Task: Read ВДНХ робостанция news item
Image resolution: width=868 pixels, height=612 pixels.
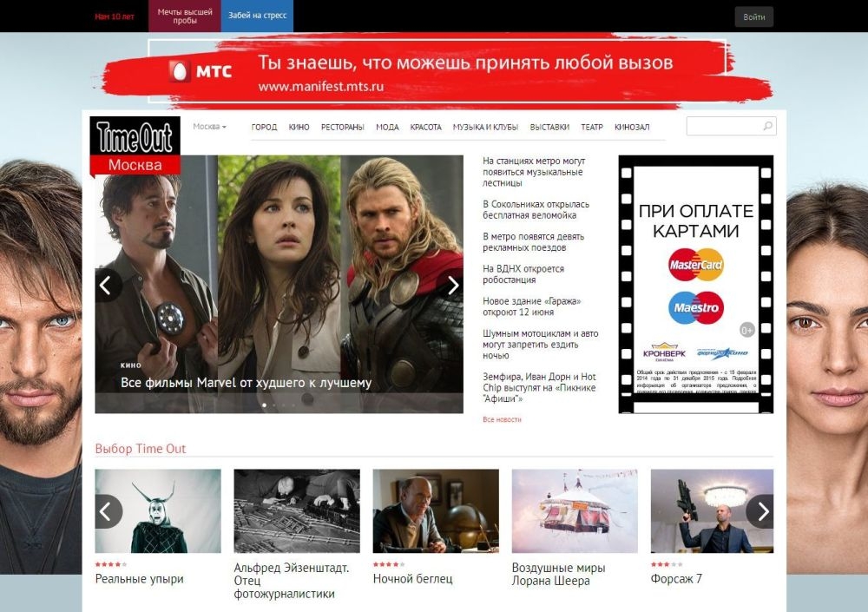Action: [x=523, y=274]
